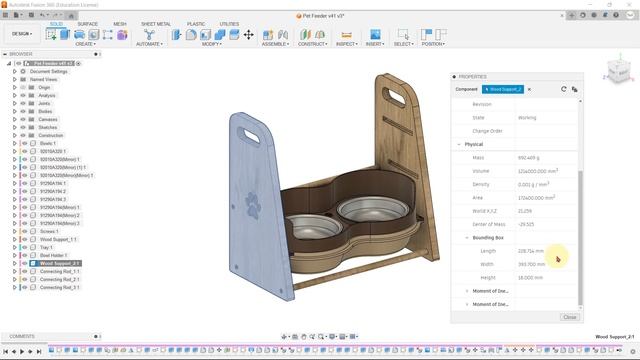Select the Insert image icon

coord(375,35)
